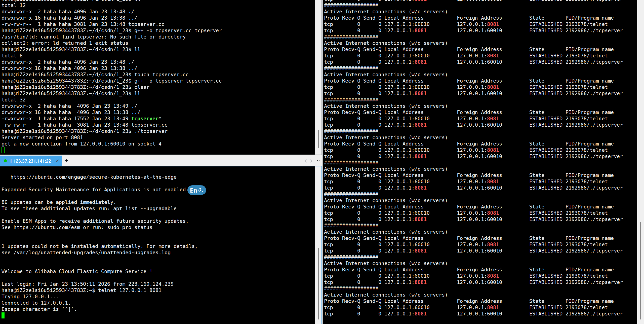The image size is (644, 324).
Task: Focus the server pane at its hollow cursor
Action: click(x=3, y=150)
